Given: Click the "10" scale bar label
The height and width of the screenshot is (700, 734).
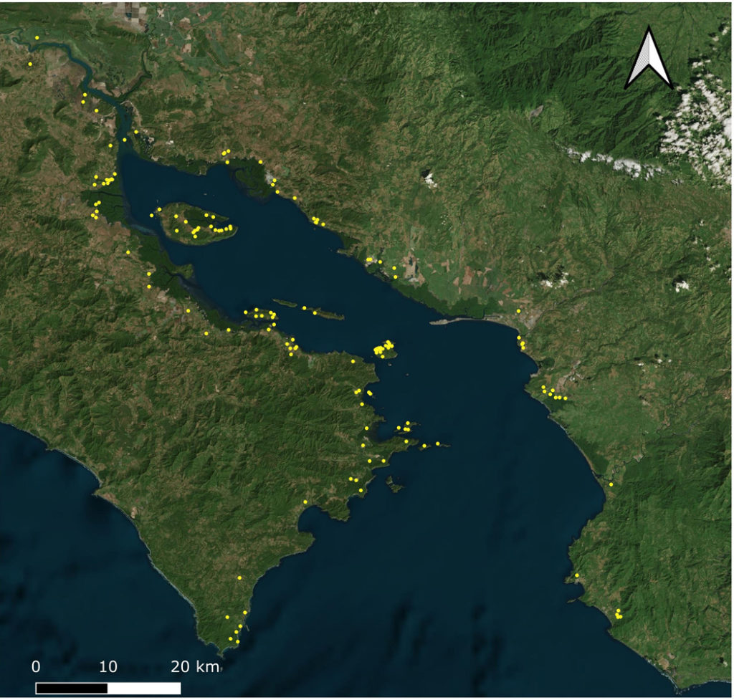Looking at the screenshot, I should (x=108, y=667).
